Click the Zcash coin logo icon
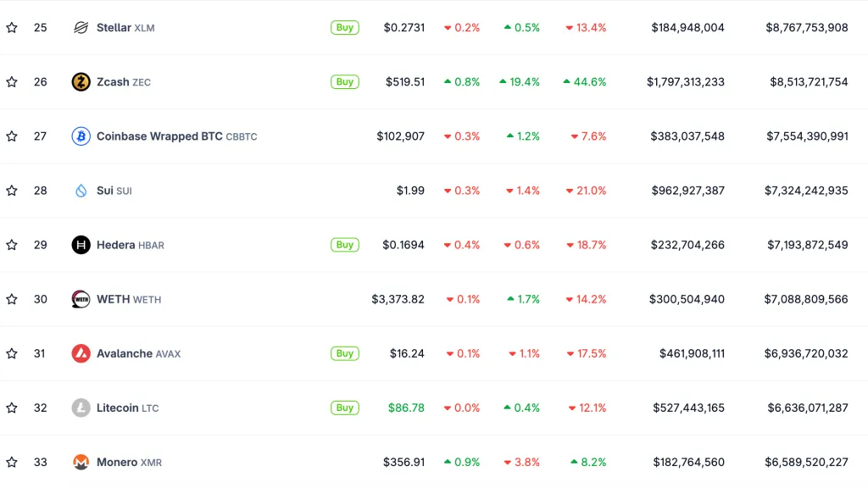868x488 pixels. (81, 82)
